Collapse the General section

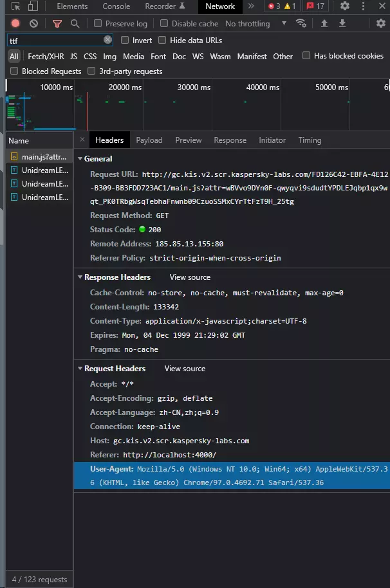coord(80,159)
